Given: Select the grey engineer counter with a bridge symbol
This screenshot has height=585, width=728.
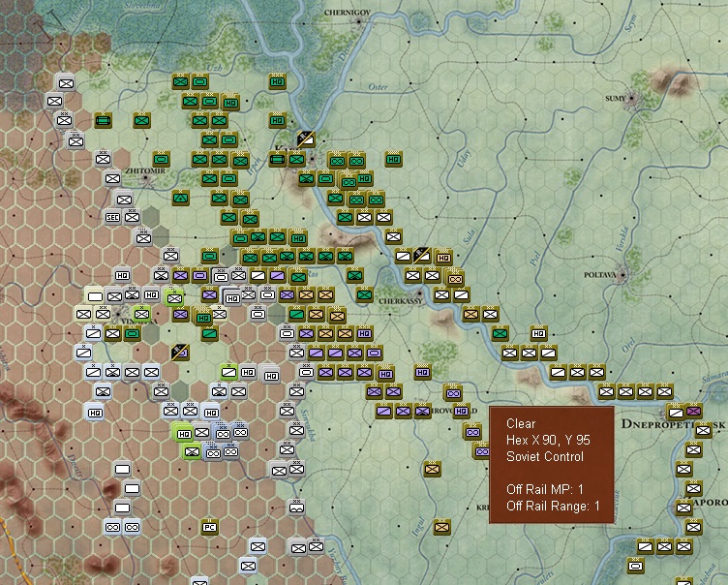Looking at the screenshot, I should [x=296, y=508].
